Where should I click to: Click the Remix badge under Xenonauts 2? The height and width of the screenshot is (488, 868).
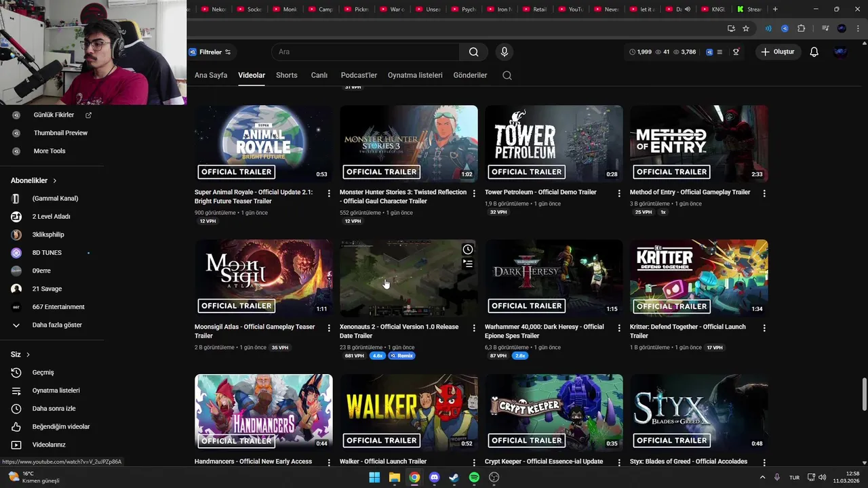[x=401, y=356]
